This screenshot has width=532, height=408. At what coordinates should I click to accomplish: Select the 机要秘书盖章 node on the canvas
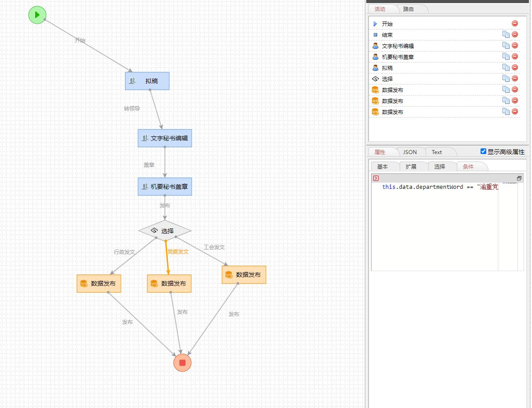coord(165,187)
